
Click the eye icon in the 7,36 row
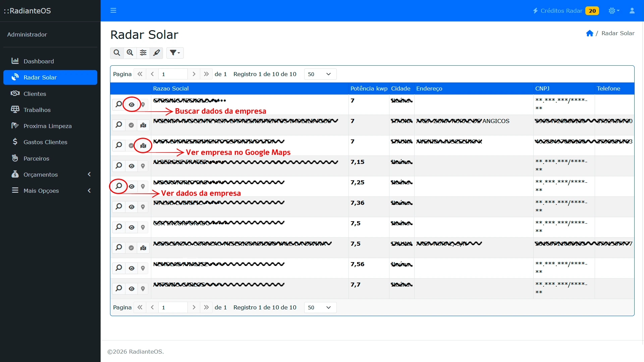coord(131,207)
